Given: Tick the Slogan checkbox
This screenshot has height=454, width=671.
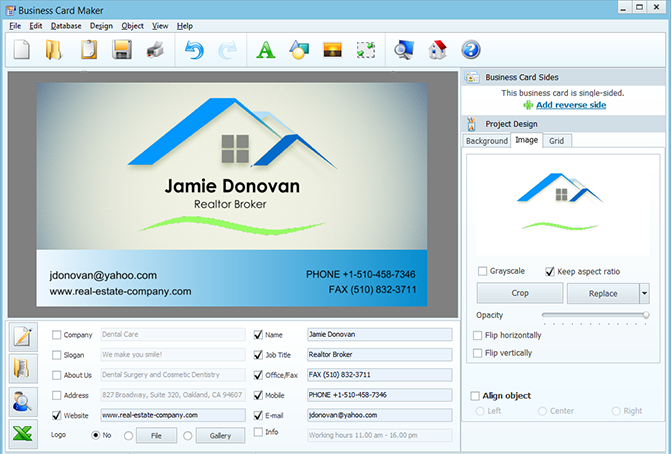Looking at the screenshot, I should [56, 355].
